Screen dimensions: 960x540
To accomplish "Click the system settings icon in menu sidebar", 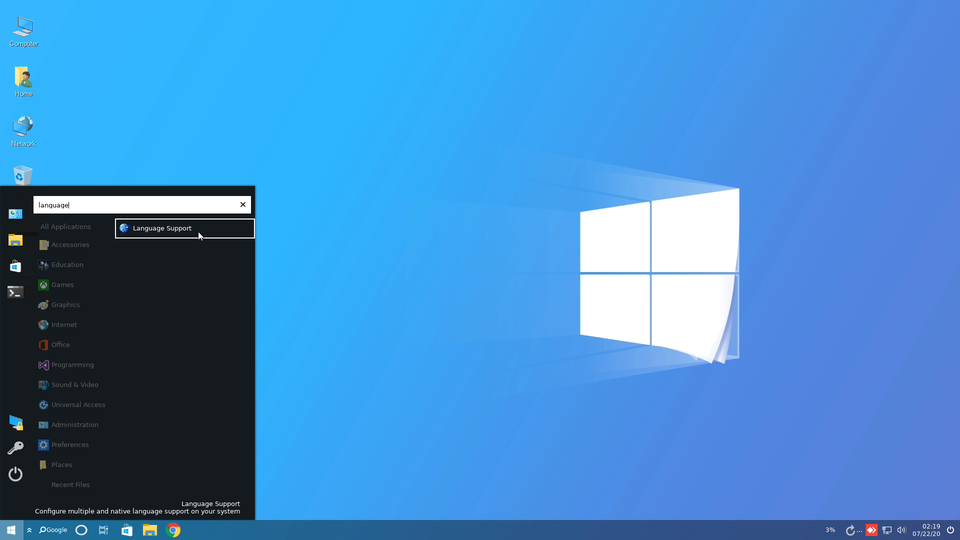I will click(x=15, y=214).
